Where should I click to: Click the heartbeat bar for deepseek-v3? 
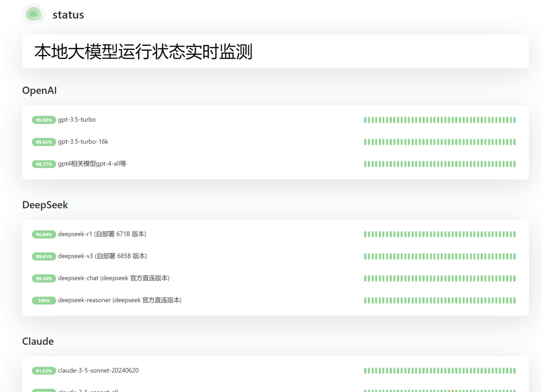440,256
